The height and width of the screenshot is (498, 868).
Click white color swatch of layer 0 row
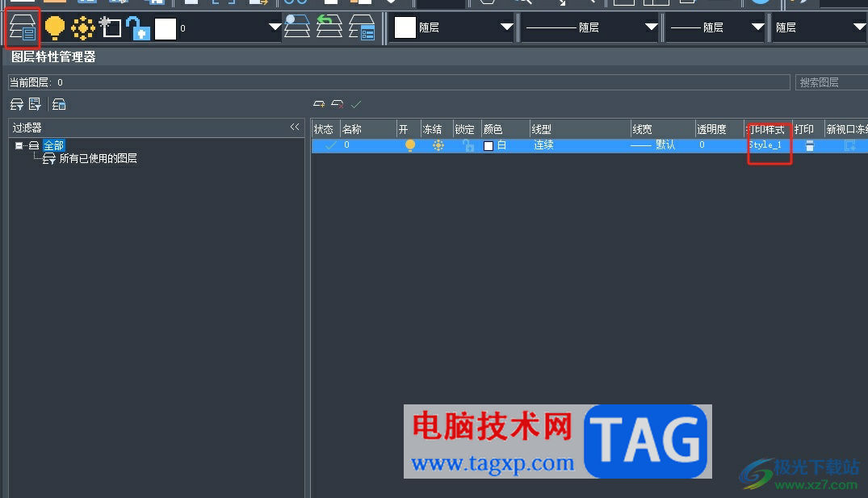click(489, 145)
